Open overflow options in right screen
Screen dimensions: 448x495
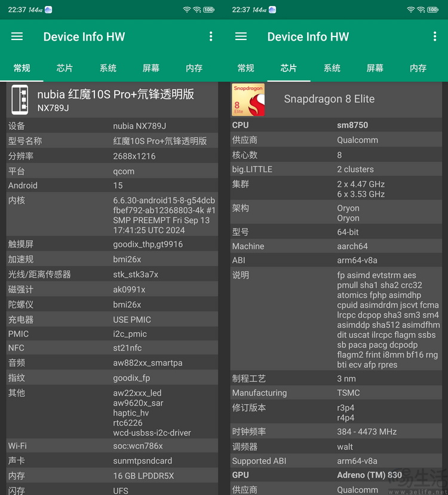point(435,36)
